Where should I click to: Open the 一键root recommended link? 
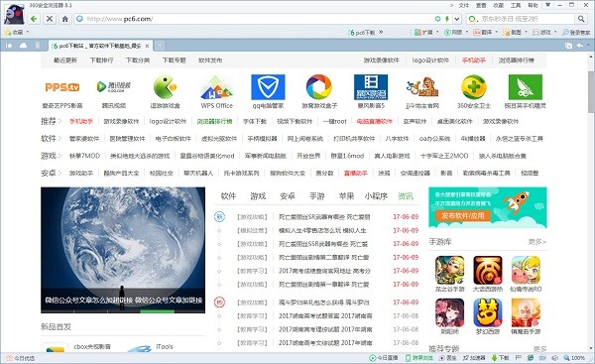click(335, 121)
